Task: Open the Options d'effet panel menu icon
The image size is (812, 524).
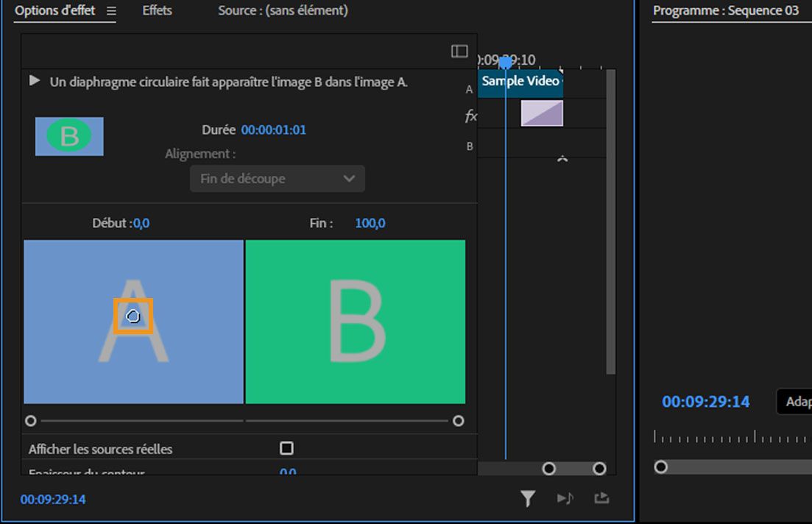Action: [x=111, y=11]
